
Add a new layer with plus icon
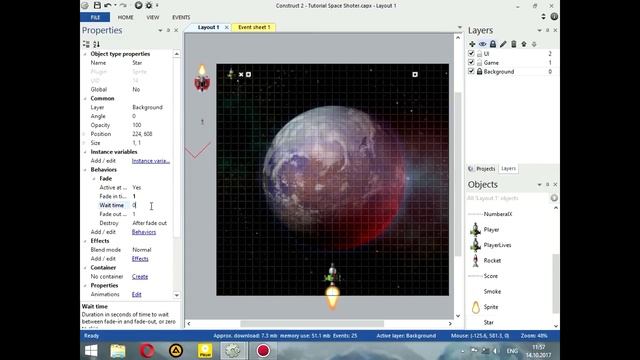point(472,44)
